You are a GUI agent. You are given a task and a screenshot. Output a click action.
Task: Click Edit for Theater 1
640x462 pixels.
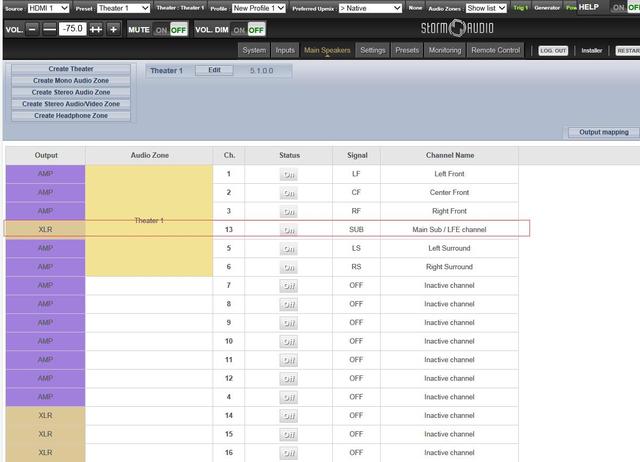click(214, 70)
